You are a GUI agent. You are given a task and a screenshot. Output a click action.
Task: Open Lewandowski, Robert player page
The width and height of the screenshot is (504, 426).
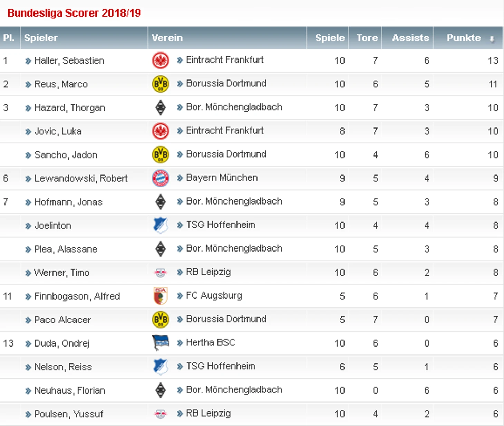(81, 179)
